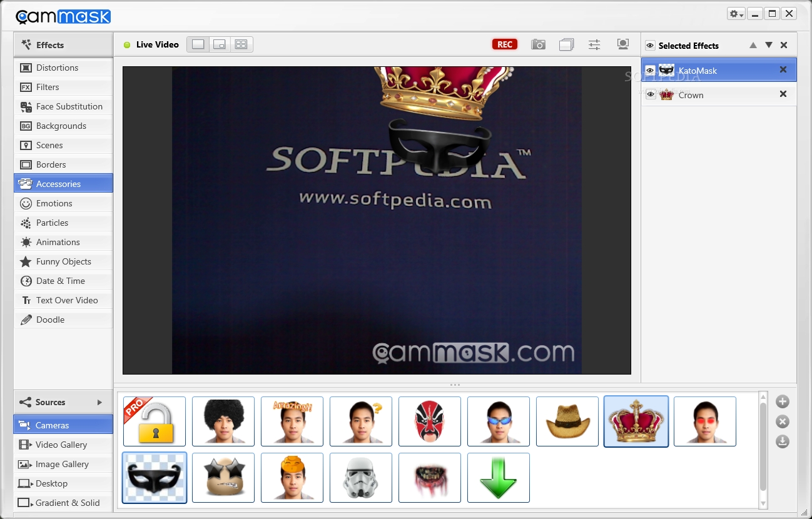The image size is (812, 519).
Task: Select the Date & Time category
Action: [x=63, y=281]
